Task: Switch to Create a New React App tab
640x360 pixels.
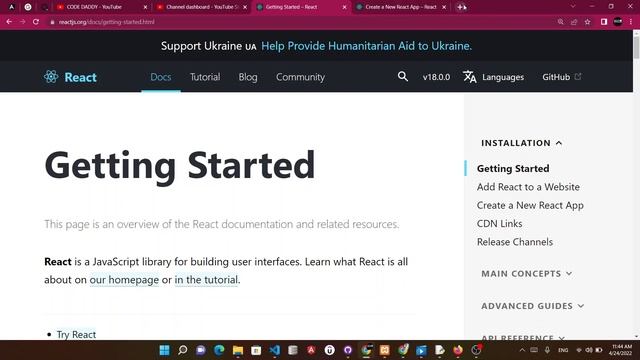Action: pyautogui.click(x=401, y=7)
